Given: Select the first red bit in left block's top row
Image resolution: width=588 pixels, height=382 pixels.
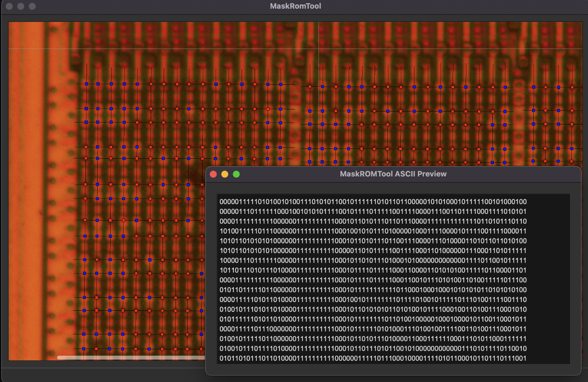Looking at the screenshot, I should [151, 84].
